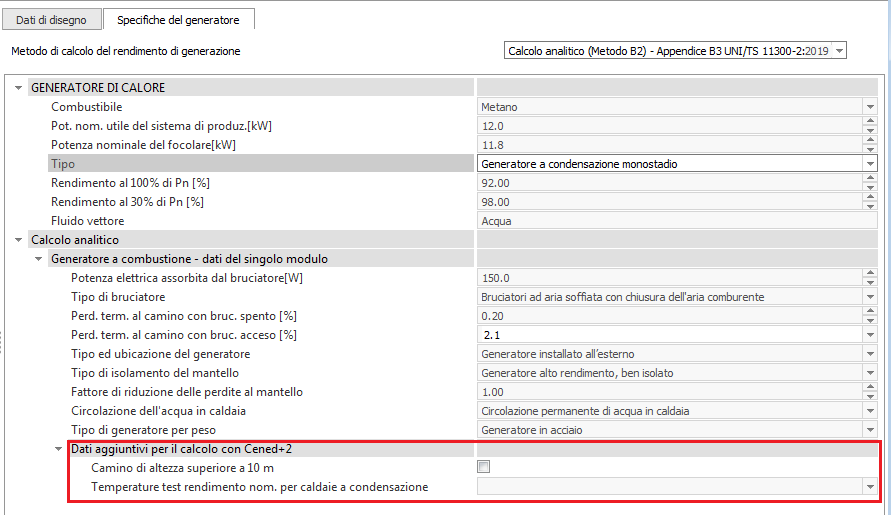Open the Metodo di calcolo dropdown
Image resolution: width=891 pixels, height=515 pixels.
(x=838, y=50)
